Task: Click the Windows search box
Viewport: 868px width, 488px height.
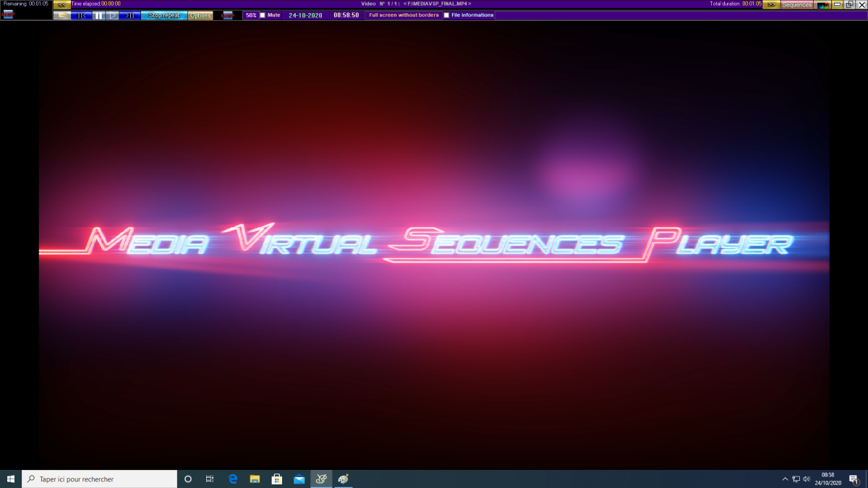Action: [100, 479]
